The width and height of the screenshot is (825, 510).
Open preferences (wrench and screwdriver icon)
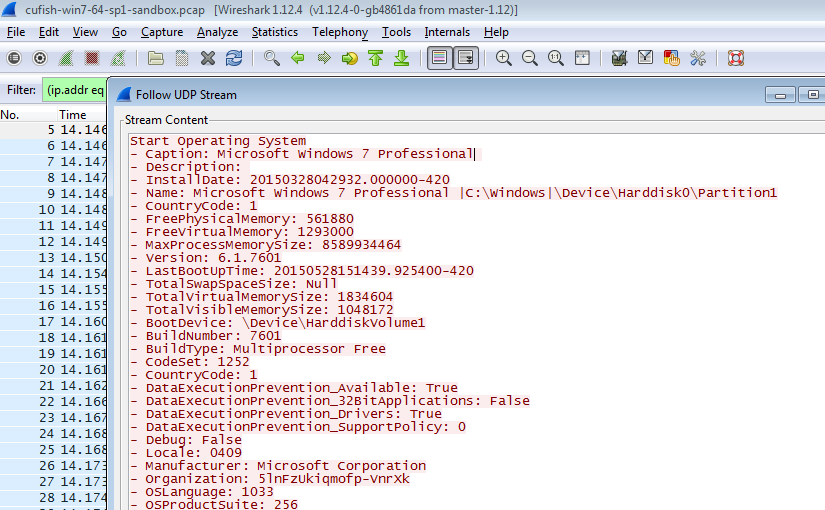coord(698,58)
